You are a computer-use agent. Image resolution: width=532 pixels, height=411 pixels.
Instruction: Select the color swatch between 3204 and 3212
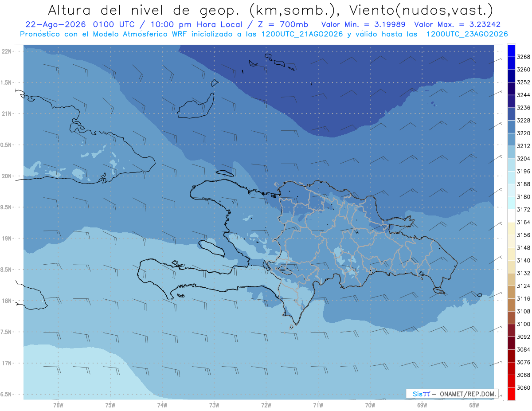(511, 153)
